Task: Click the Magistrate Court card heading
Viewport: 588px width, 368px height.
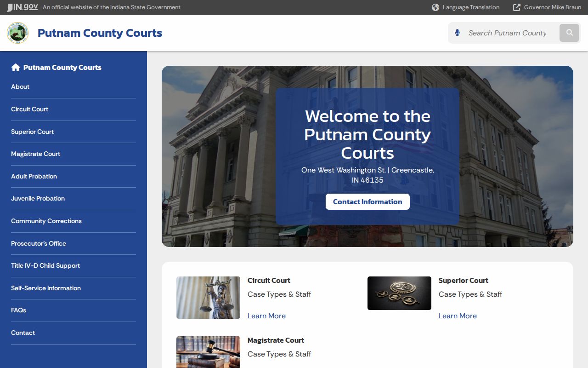Action: point(276,340)
